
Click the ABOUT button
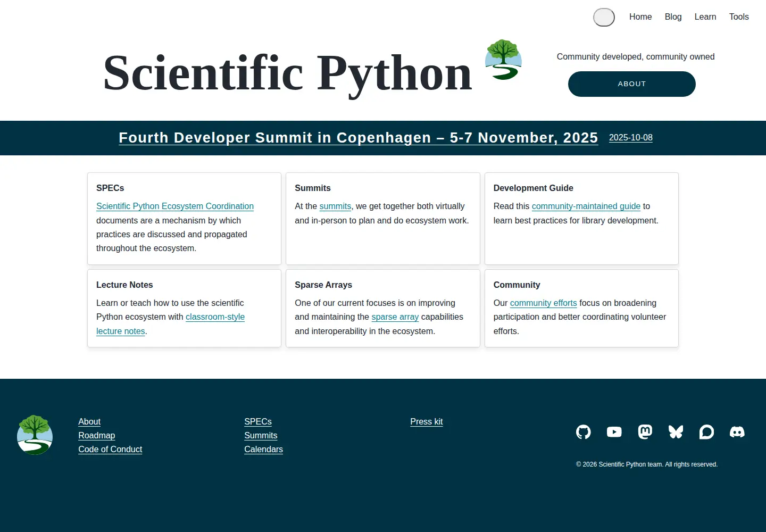632,84
